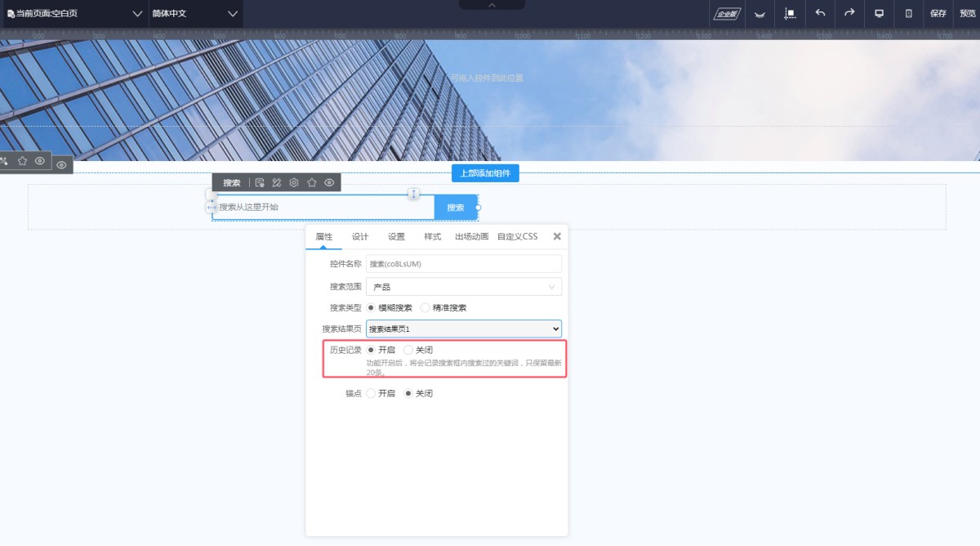Image resolution: width=980 pixels, height=546 pixels.
Task: Open the 搜索结果页 dropdown list
Action: (x=463, y=329)
